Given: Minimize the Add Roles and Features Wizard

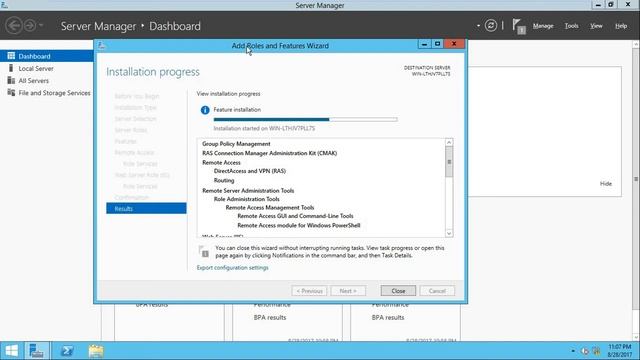Looking at the screenshot, I should [x=424, y=44].
